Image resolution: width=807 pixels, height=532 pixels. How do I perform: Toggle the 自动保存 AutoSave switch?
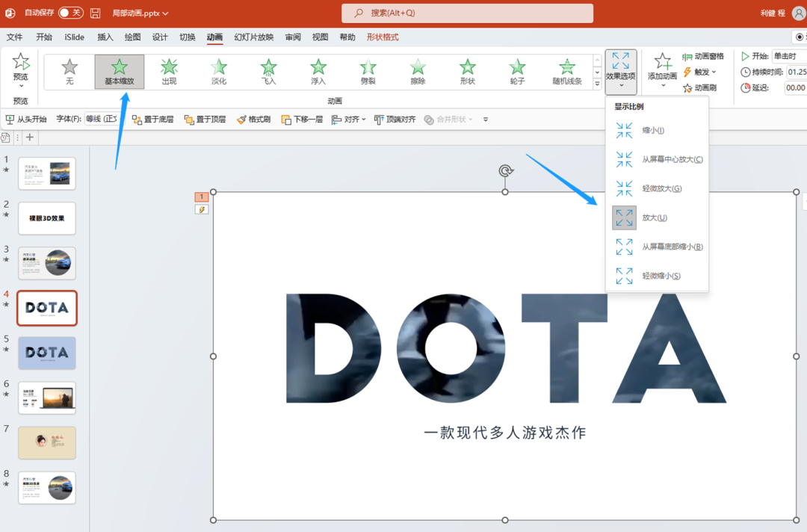(x=70, y=13)
